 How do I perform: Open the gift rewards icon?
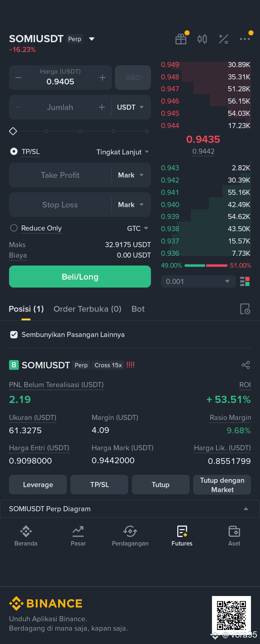(x=181, y=39)
